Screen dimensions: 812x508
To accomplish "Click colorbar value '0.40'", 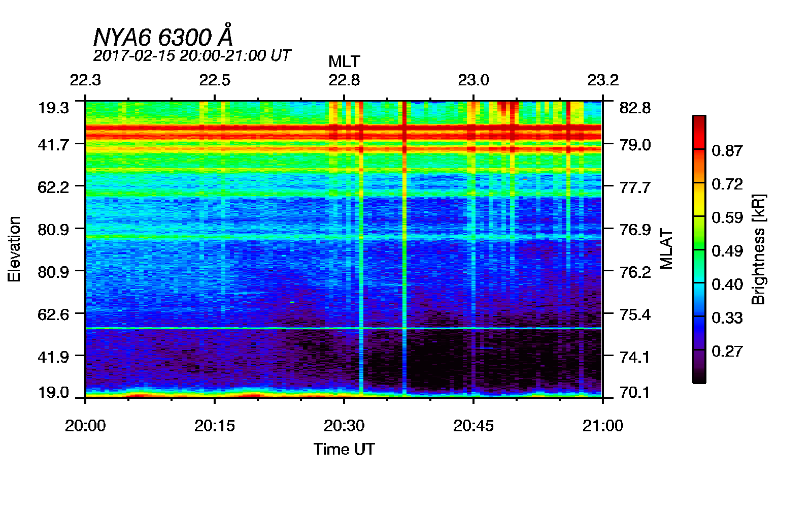I will 727,284.
